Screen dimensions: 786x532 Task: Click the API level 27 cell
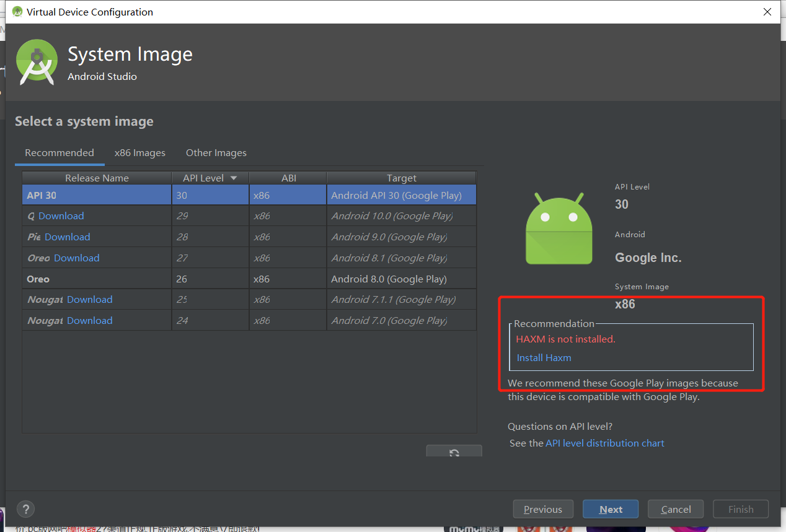(211, 258)
